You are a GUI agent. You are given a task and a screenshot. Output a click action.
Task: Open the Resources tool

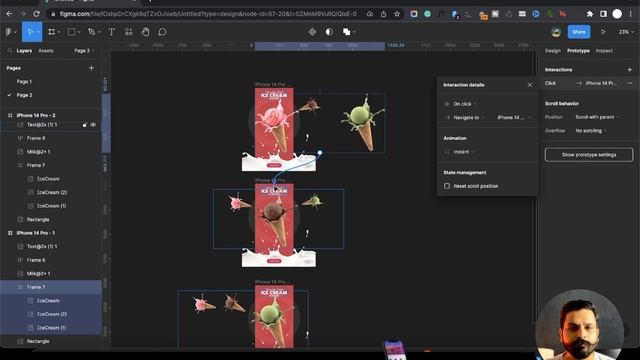129,32
